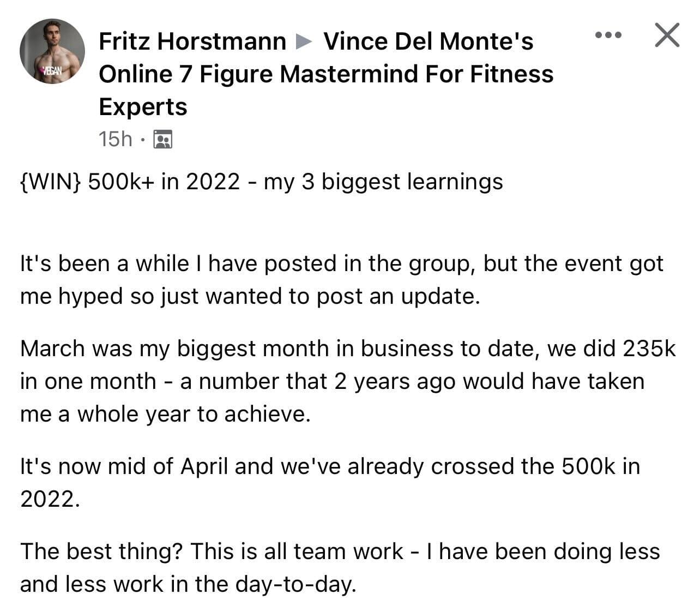Viewport: 700px width, 606px height.
Task: Click the 'It's now mid of April' paragraph
Action: pos(330,483)
